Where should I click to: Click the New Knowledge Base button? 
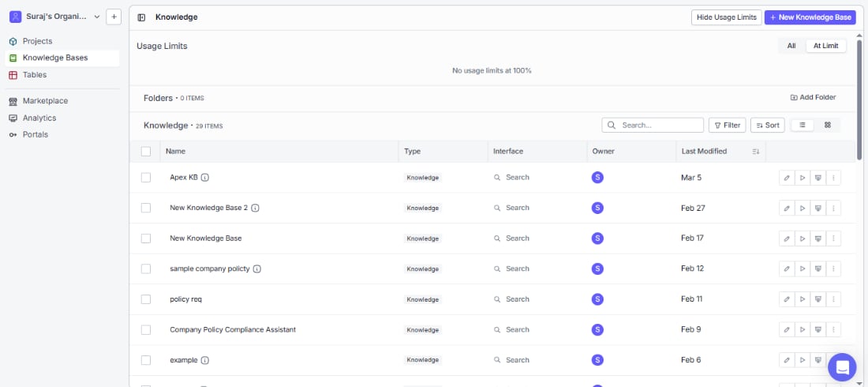tap(810, 17)
